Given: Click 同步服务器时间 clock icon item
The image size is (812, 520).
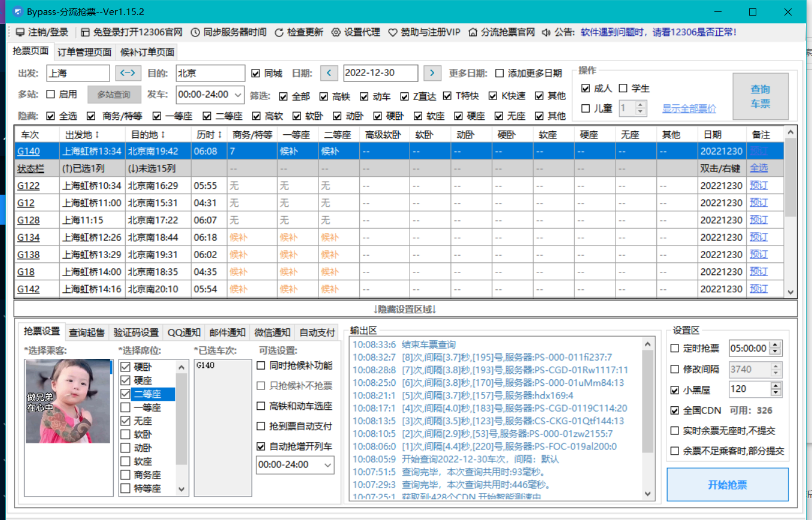Looking at the screenshot, I should 228,32.
